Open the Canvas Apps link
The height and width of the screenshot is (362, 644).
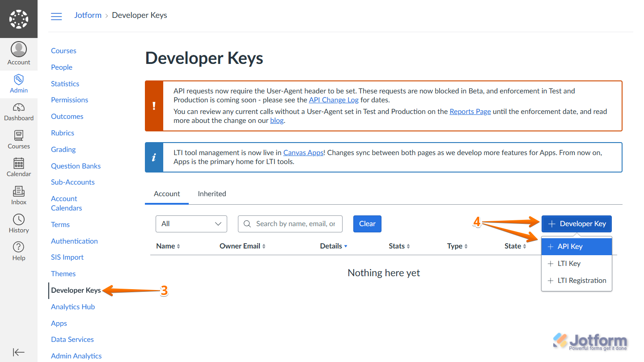tap(303, 153)
